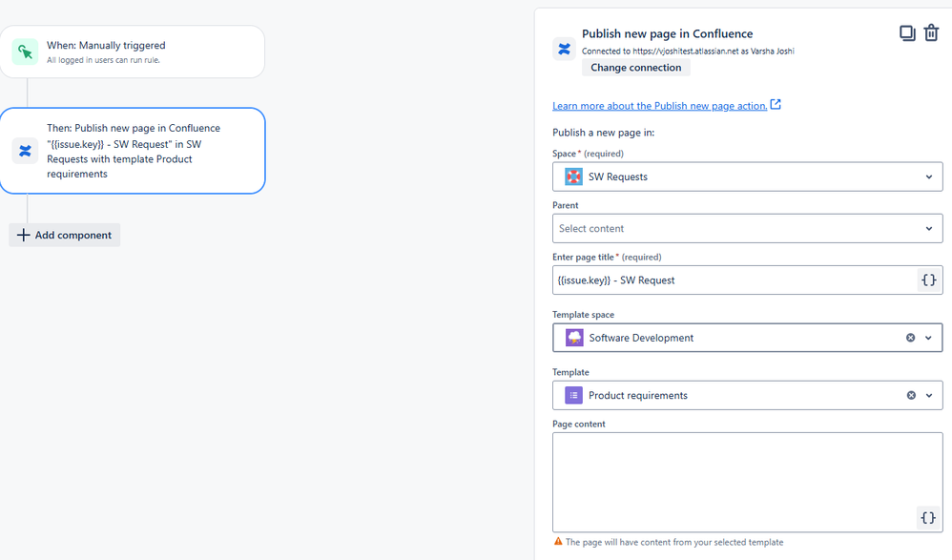Click the Software Development space icon
Image resolution: width=952 pixels, height=560 pixels.
click(x=573, y=338)
